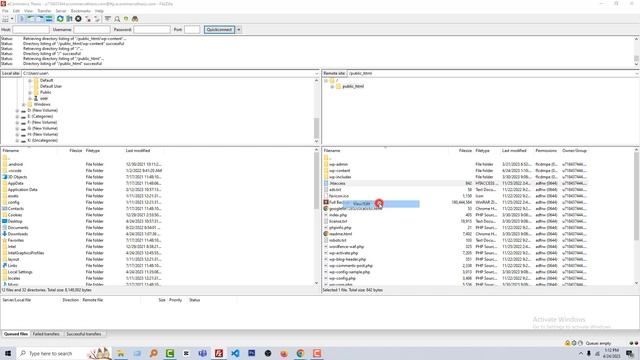Choose View/Edit in the context menu
This screenshot has width=640, height=360.
[381, 204]
